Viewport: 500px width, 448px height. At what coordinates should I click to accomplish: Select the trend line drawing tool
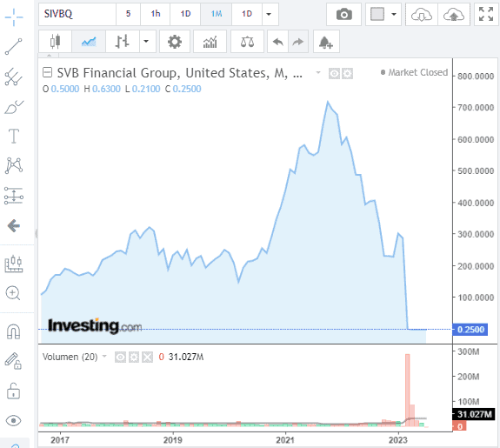click(x=14, y=47)
